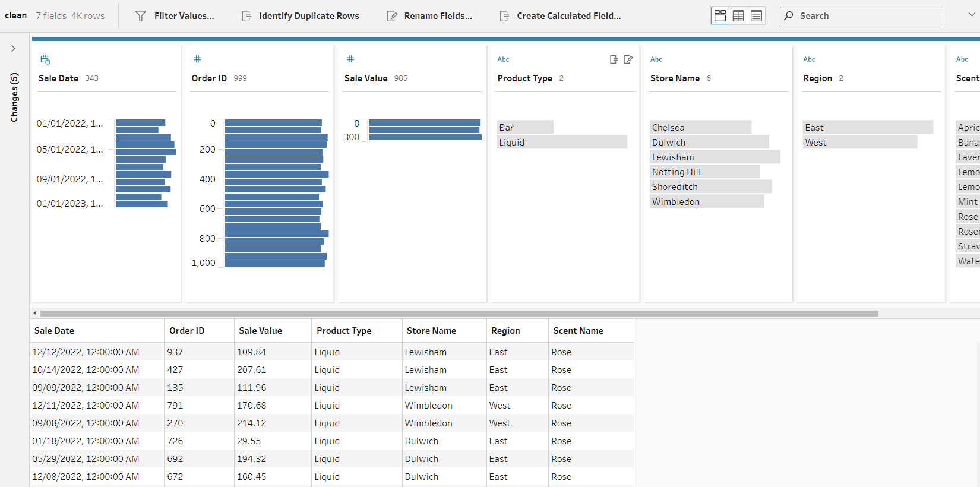The height and width of the screenshot is (487, 980).
Task: Click the Sale Date data type icon
Action: pyautogui.click(x=45, y=59)
